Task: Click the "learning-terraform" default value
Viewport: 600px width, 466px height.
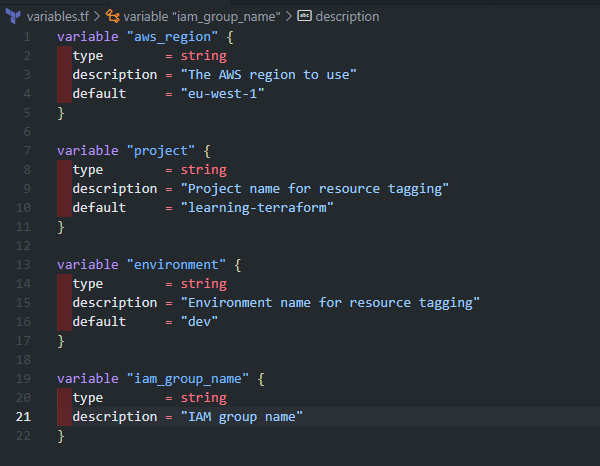Action: [x=257, y=208]
